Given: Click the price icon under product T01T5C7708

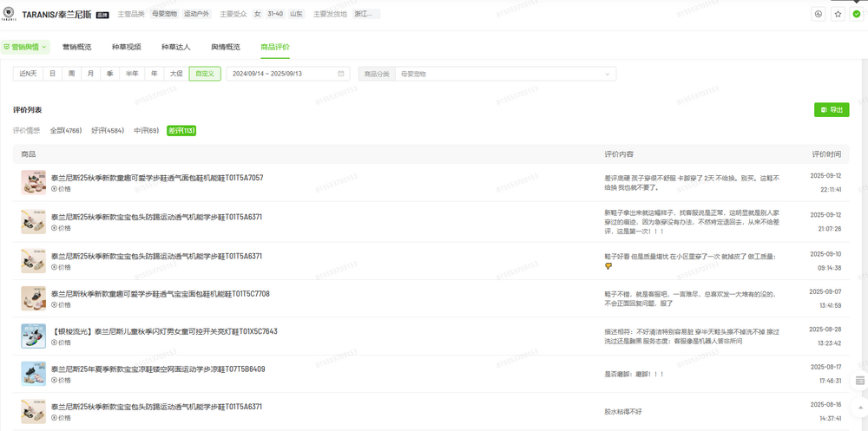Looking at the screenshot, I should coord(54,305).
